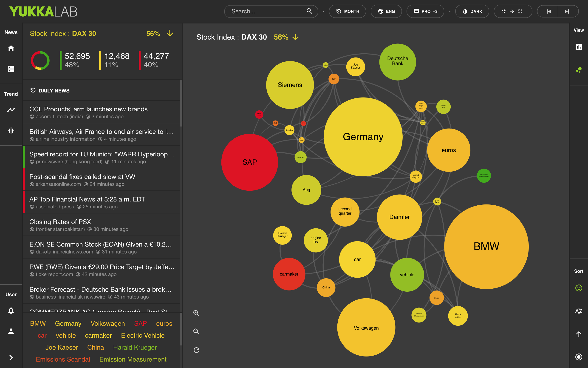Image resolution: width=588 pixels, height=368 pixels.
Task: Click the green Deutsche Bank bubble
Action: pos(398,62)
